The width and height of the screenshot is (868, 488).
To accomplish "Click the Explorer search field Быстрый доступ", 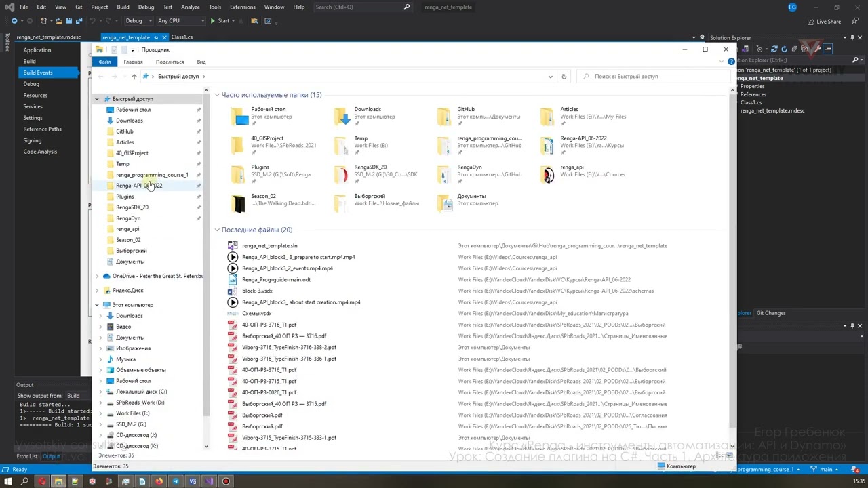I will [x=654, y=77].
